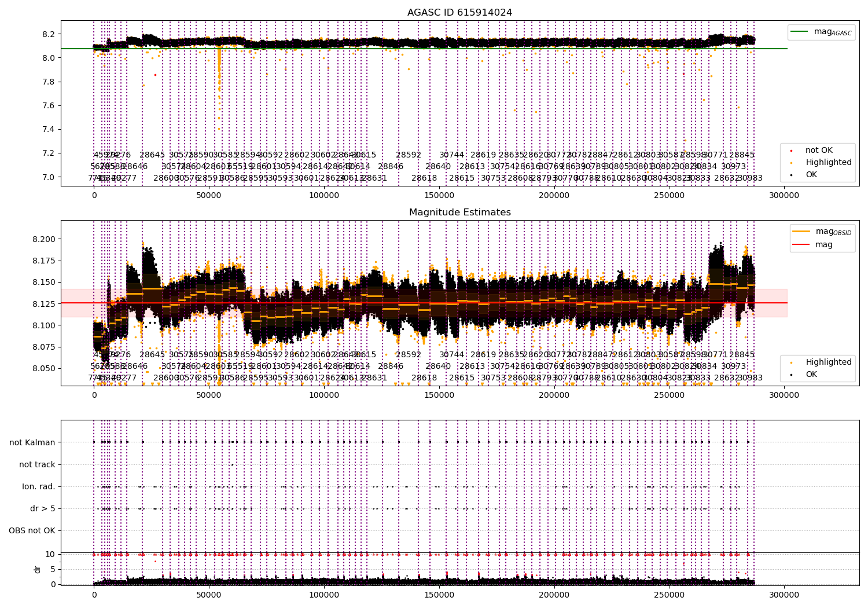
Task: Click the "Magnitude Estimates" plot title
Action: (459, 213)
